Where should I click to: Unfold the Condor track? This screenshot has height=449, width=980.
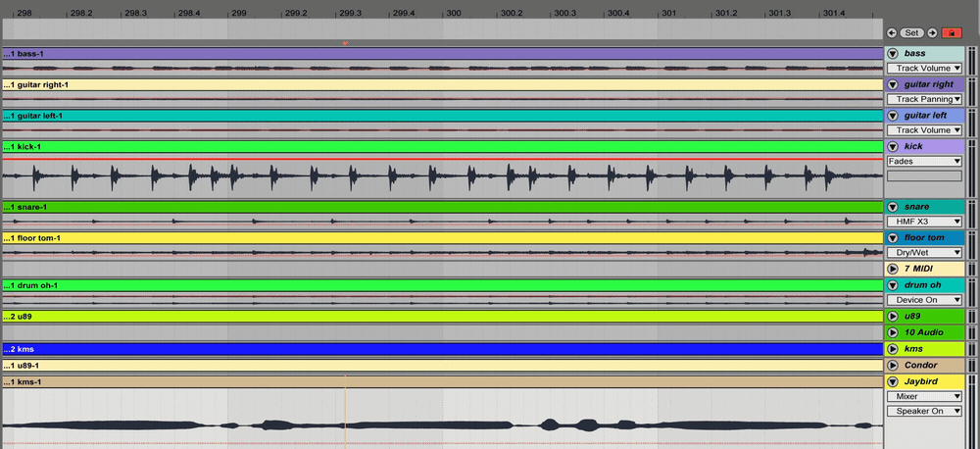coord(893,366)
